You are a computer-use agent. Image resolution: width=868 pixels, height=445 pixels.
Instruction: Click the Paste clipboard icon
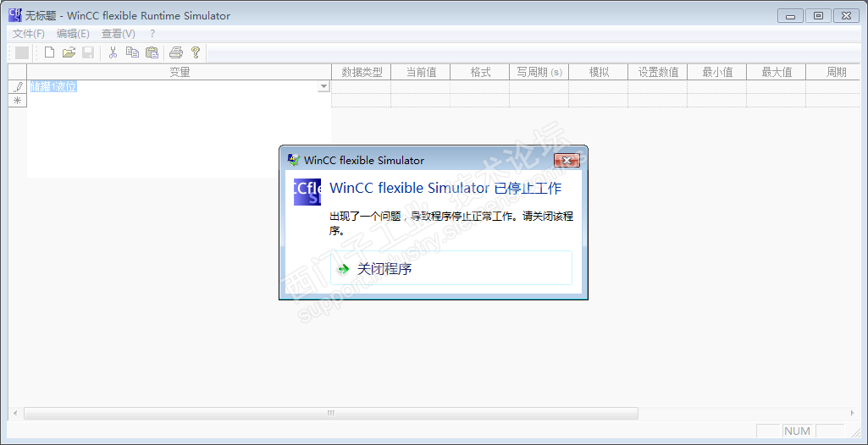point(152,53)
